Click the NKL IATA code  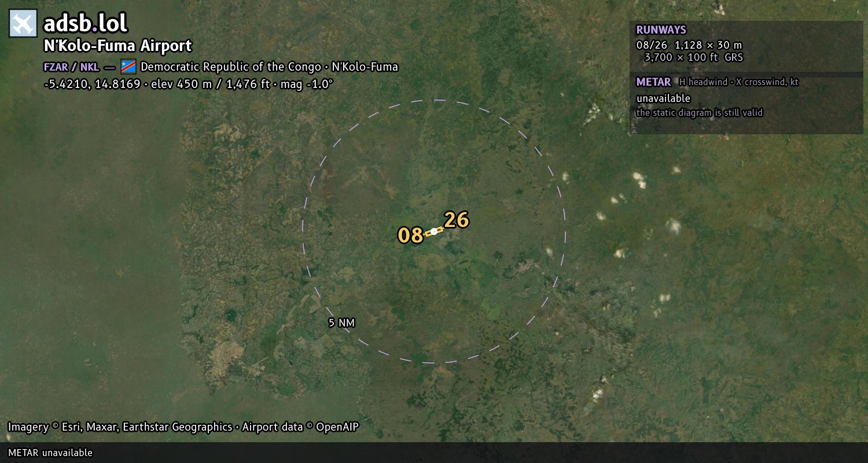pos(89,67)
